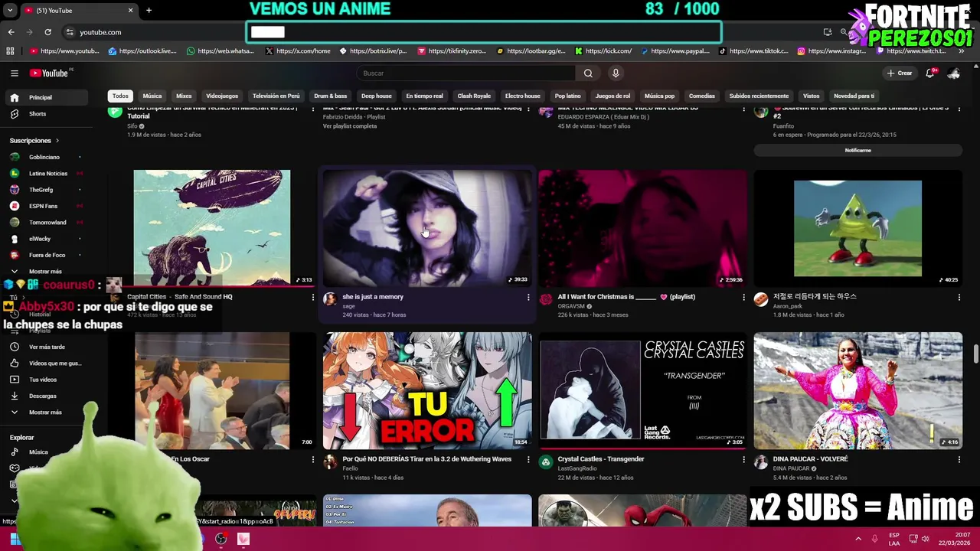Expand Mostrar más below Descargas

pyautogui.click(x=45, y=412)
